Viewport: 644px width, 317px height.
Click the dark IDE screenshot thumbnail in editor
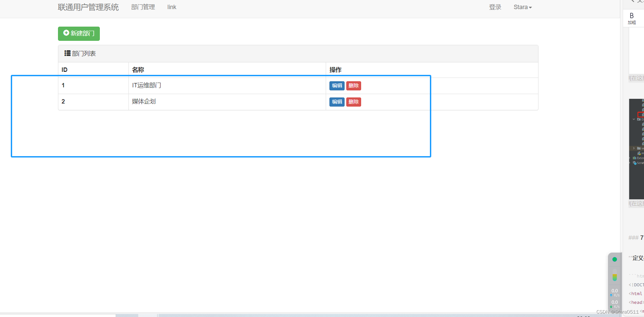click(636, 149)
